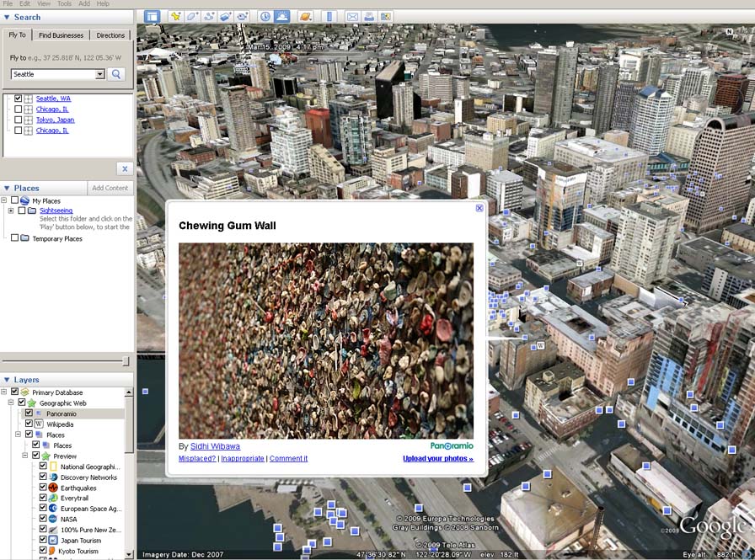Open the planet switcher (Saturn icon)
The width and height of the screenshot is (755, 560).
(x=305, y=16)
